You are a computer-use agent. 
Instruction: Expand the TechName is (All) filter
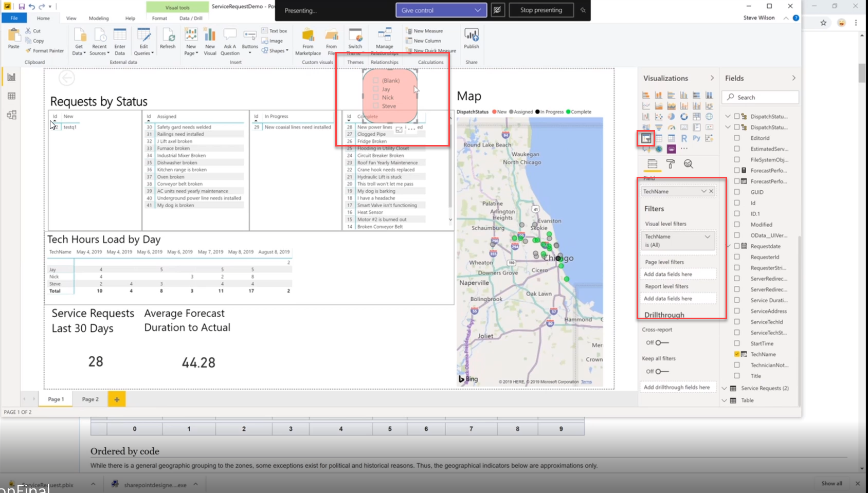pos(708,236)
